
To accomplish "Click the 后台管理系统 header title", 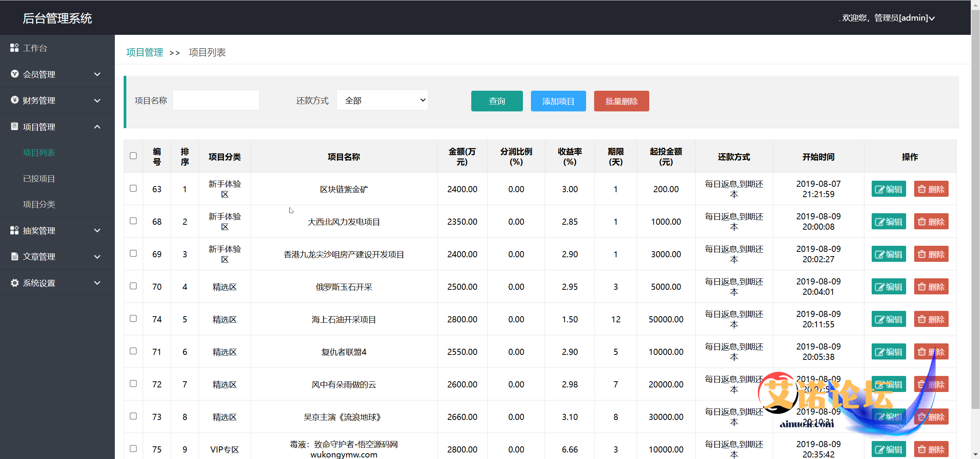I will click(57, 18).
